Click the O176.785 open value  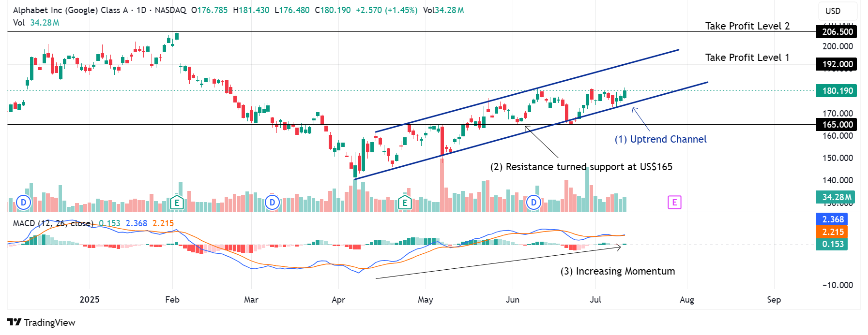tap(209, 10)
